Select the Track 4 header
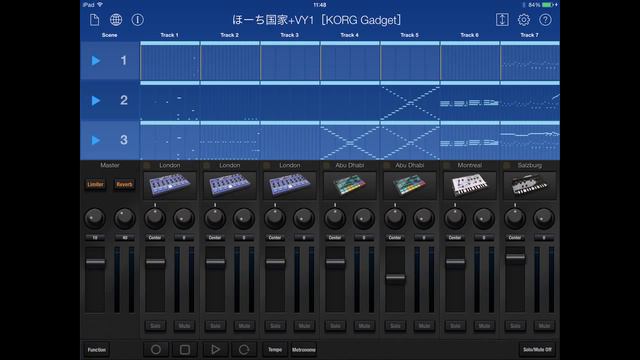The image size is (640, 360). [x=350, y=35]
